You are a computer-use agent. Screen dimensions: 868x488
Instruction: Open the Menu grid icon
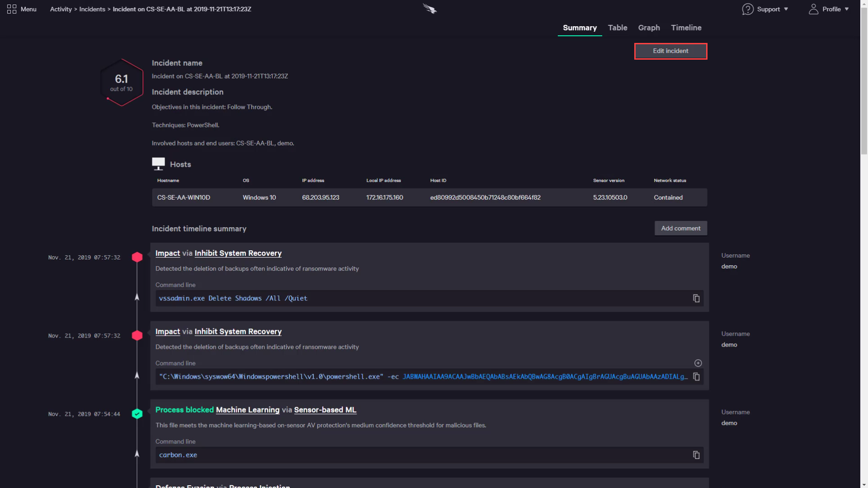click(12, 9)
